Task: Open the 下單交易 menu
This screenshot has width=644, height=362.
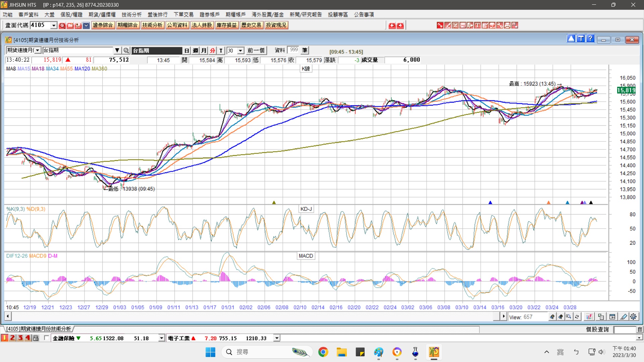Action: click(x=183, y=14)
